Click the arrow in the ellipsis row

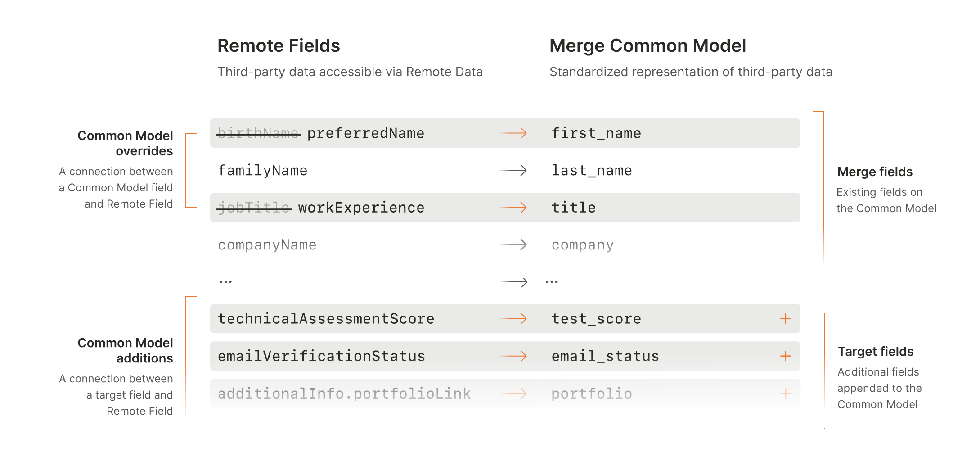tap(514, 282)
